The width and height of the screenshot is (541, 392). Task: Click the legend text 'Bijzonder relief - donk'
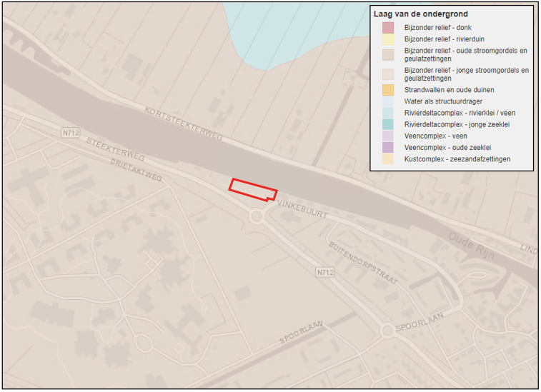(x=438, y=28)
